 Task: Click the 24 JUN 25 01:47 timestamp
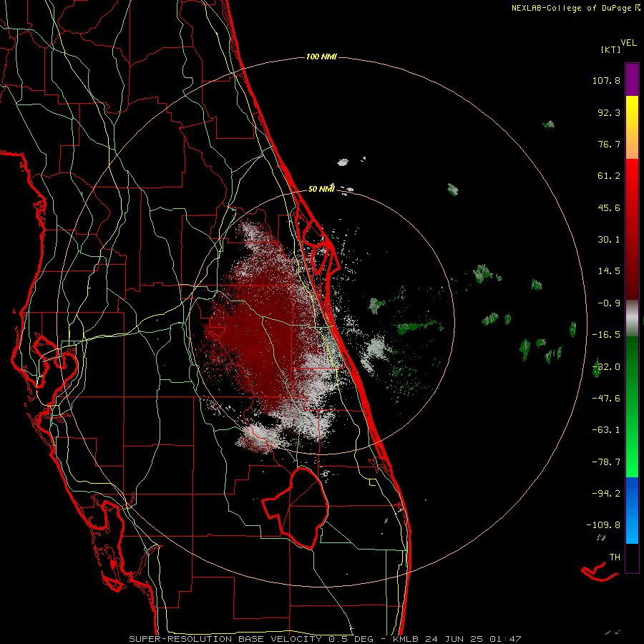(474, 639)
